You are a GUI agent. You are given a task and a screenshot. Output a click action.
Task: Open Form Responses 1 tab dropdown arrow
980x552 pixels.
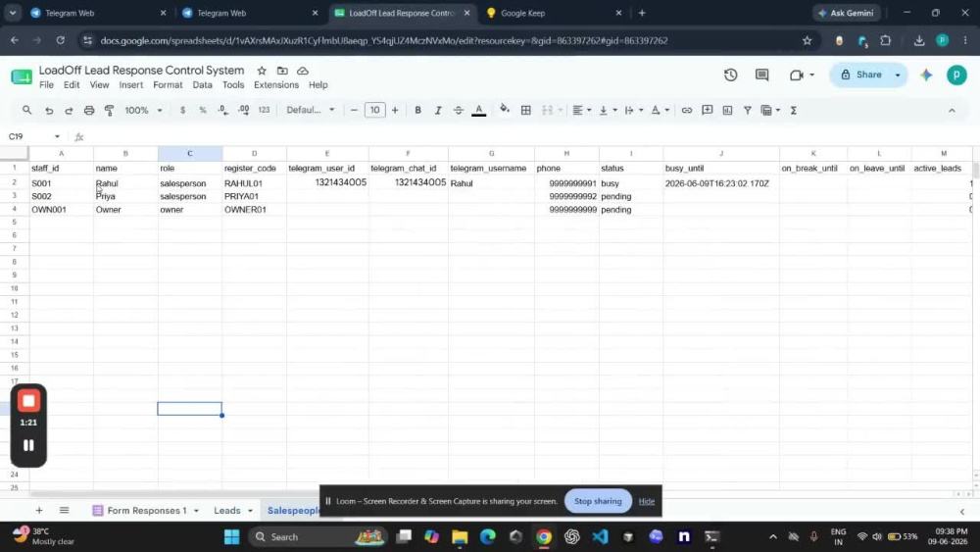(x=196, y=511)
